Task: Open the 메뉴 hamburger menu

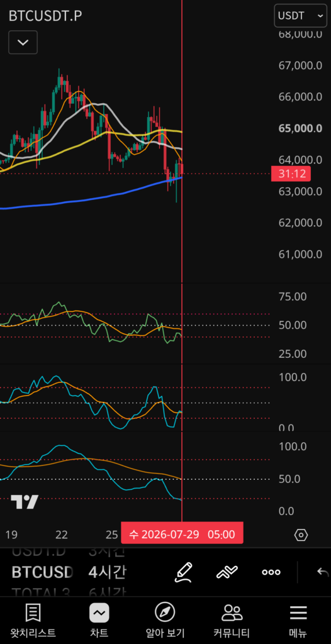Action: click(298, 620)
